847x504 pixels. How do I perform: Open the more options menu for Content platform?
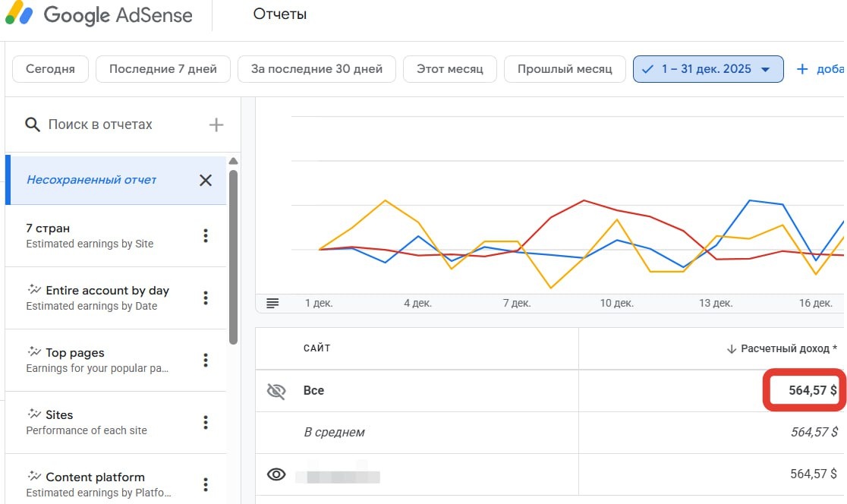click(205, 484)
